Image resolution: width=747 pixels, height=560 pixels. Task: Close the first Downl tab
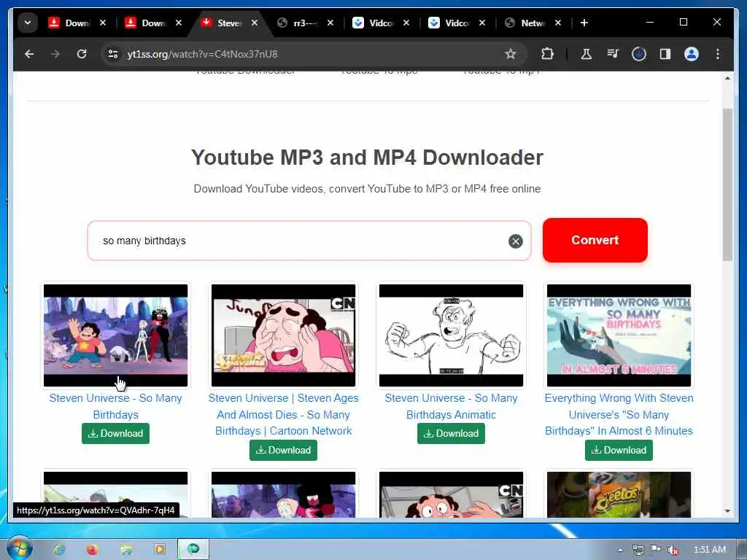click(102, 23)
